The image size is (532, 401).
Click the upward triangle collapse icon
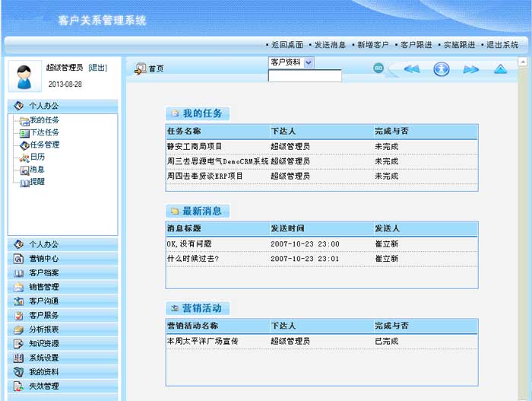[500, 69]
